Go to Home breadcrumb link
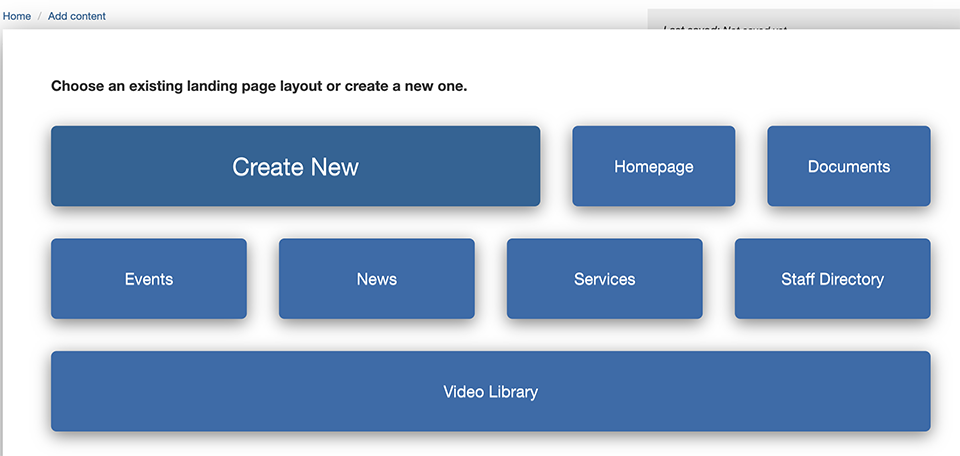Image resolution: width=960 pixels, height=456 pixels. (17, 16)
